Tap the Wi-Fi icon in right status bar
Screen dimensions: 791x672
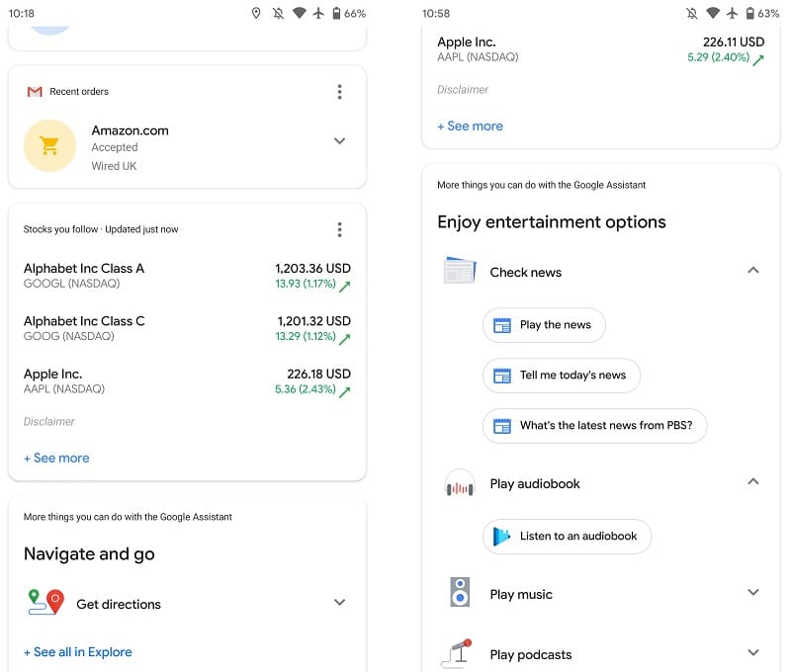pos(712,13)
